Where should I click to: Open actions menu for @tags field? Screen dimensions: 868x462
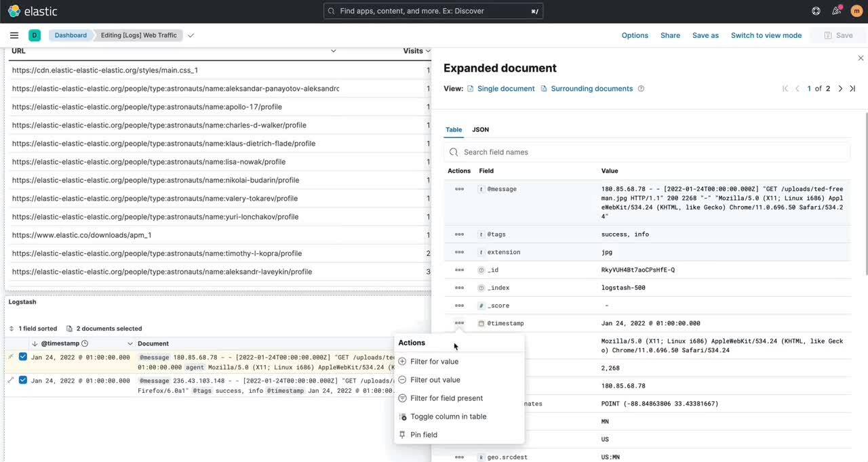459,234
